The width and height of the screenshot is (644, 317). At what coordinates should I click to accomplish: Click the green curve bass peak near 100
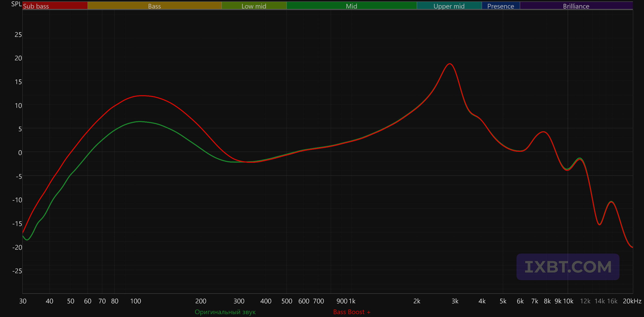(139, 121)
